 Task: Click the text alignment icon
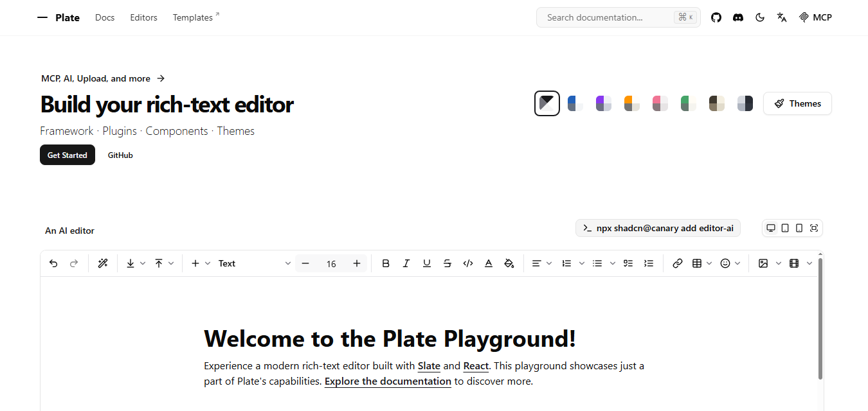click(536, 263)
